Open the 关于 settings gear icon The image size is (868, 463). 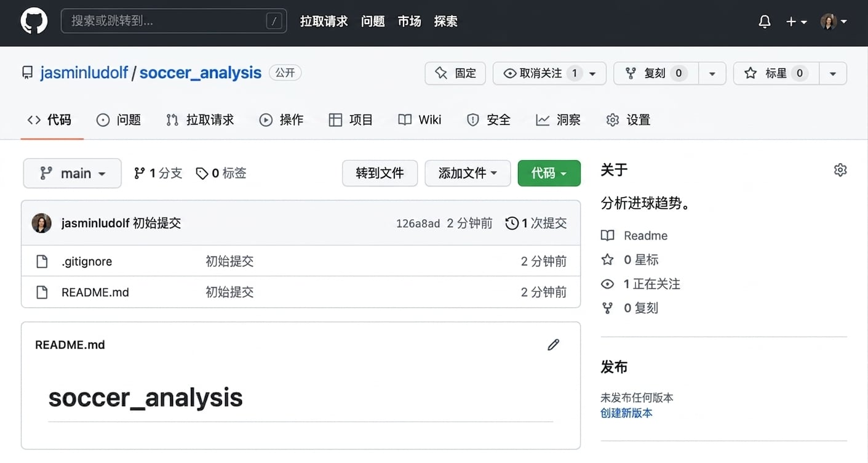tap(840, 170)
